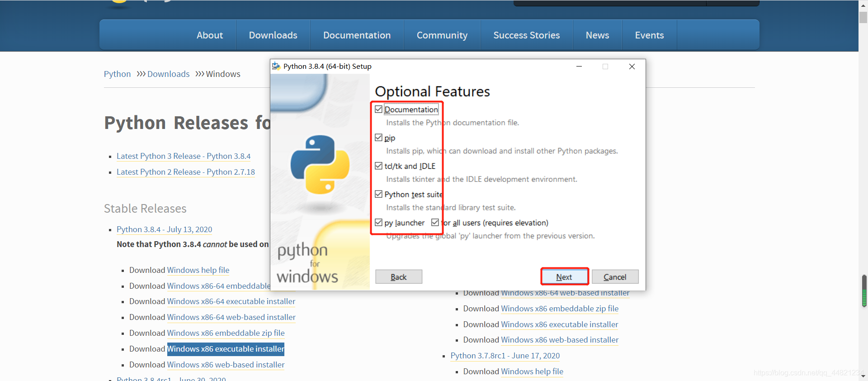This screenshot has width=868, height=381.
Task: Open the About menu
Action: click(210, 35)
